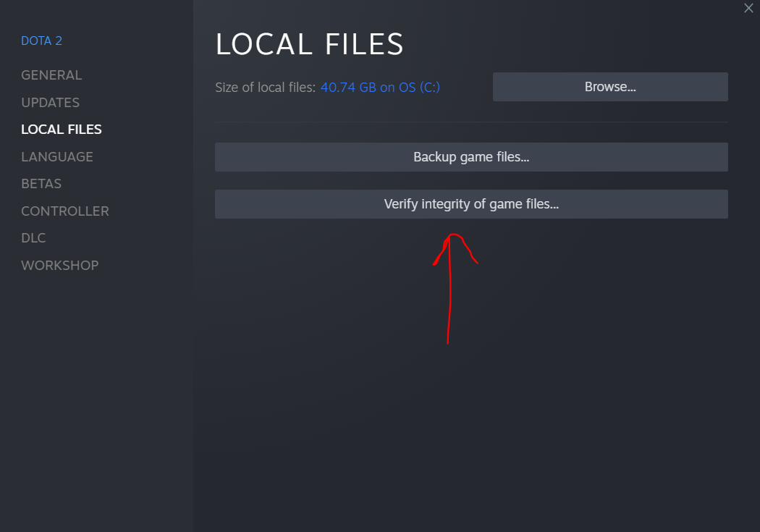Viewport: 760px width, 532px height.
Task: Click the 40.74 GB on OS (C:) link
Action: 380,87
